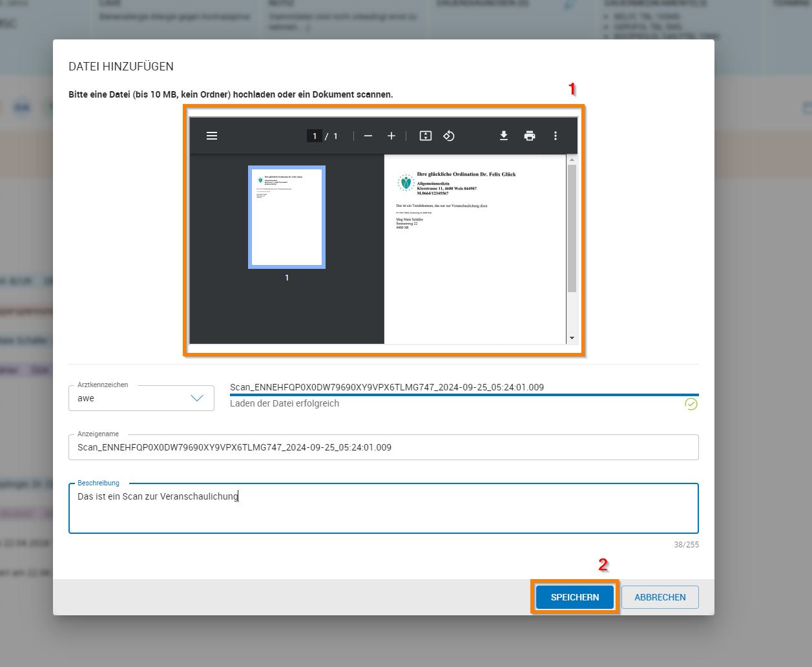Collapse the Arztkennzeichen selection list

[198, 398]
